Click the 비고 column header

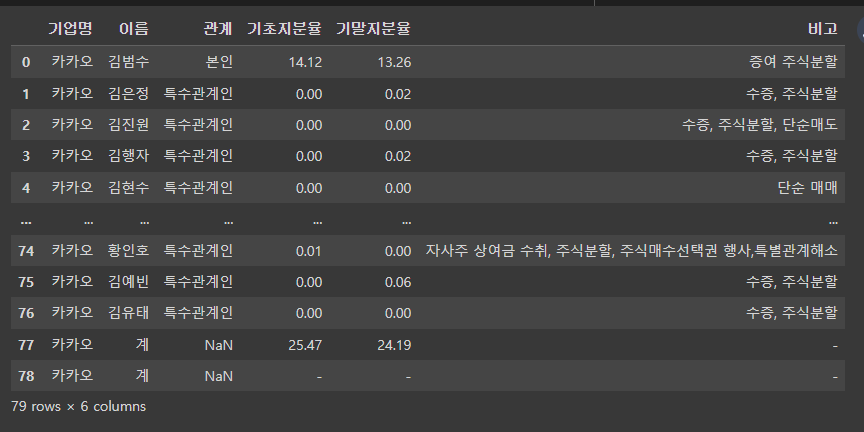click(823, 29)
